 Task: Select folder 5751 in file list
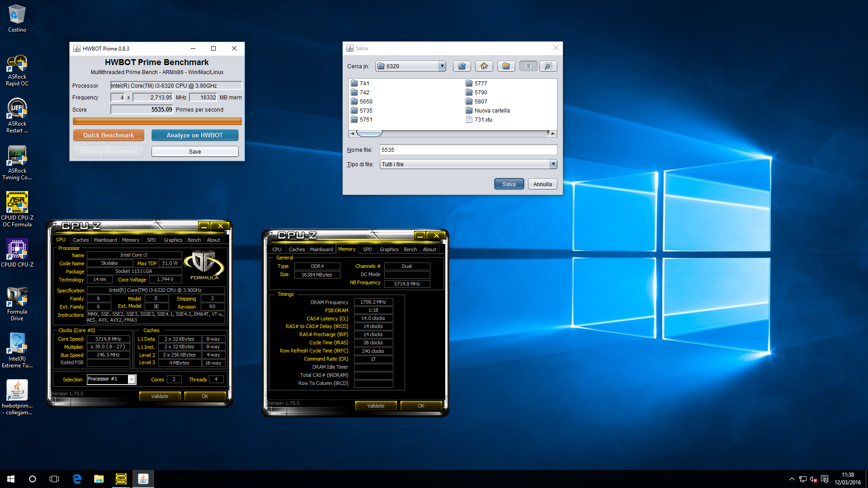pyautogui.click(x=362, y=119)
